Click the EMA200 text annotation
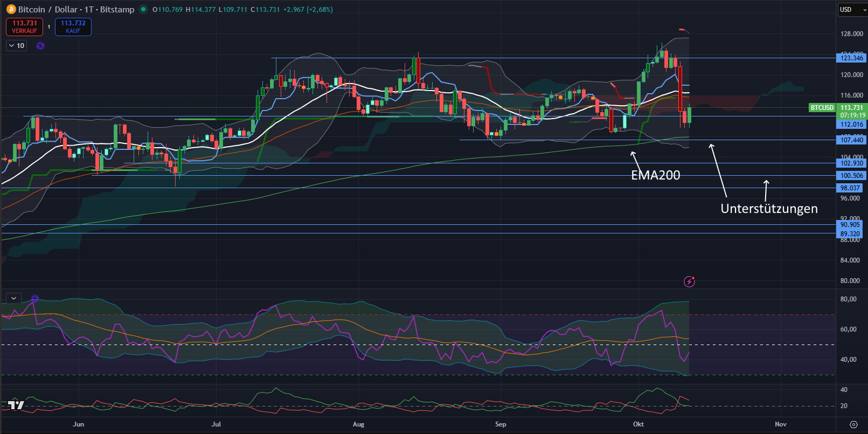The width and height of the screenshot is (868, 434). click(655, 175)
